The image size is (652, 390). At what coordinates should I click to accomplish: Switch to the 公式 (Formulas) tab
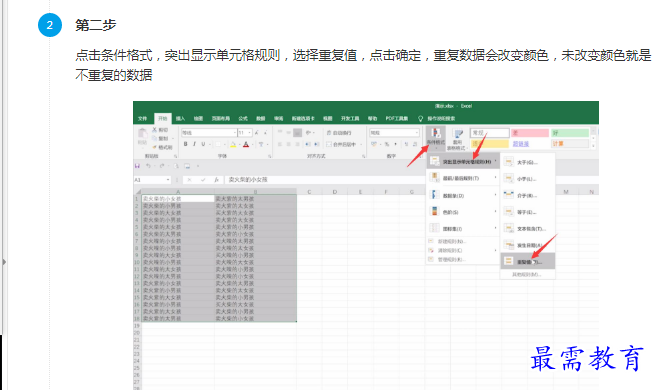[x=243, y=118]
